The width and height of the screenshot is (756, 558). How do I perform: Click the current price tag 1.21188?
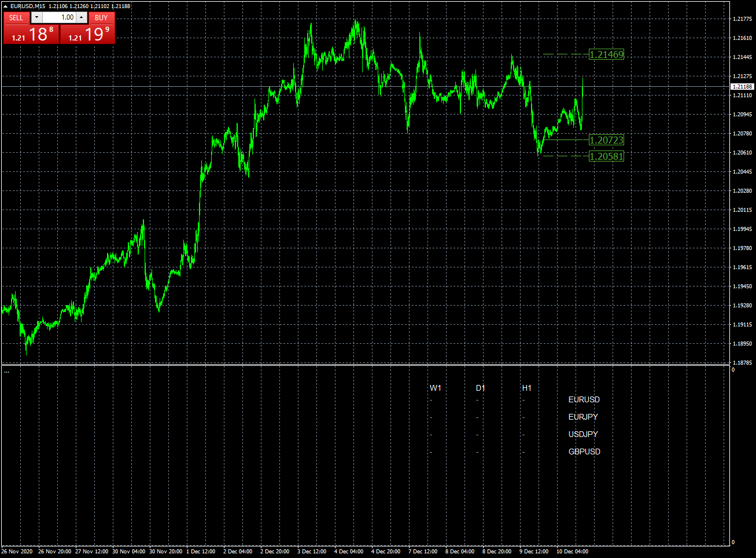click(743, 86)
